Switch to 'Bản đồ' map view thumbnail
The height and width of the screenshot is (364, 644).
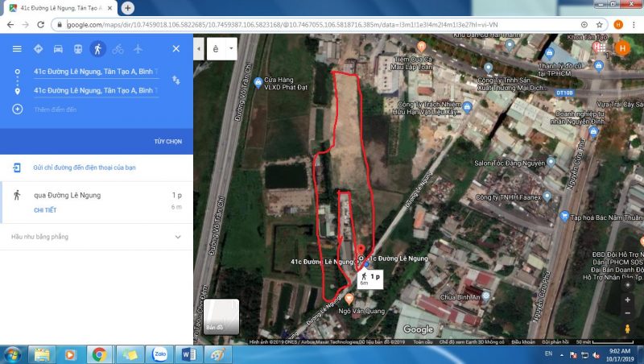221,316
